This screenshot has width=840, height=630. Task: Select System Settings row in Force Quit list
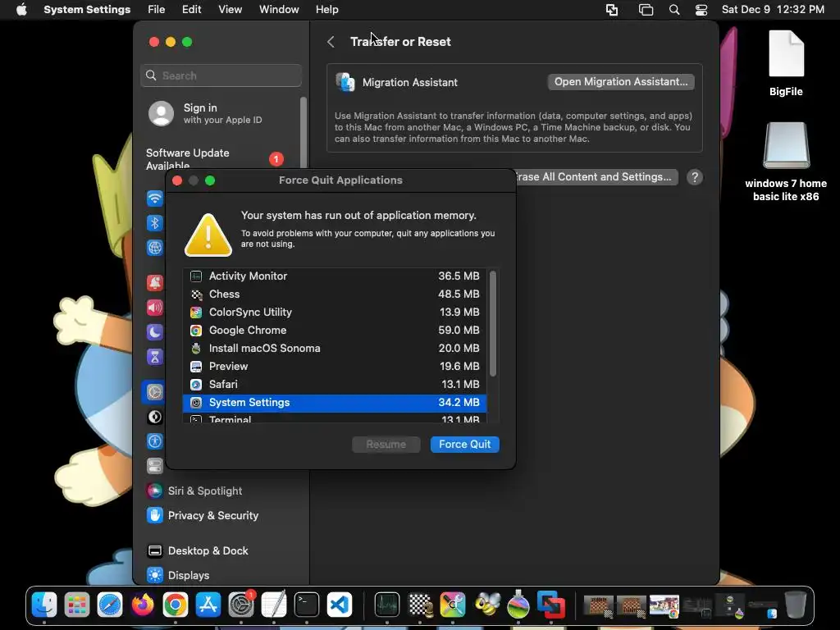click(335, 402)
